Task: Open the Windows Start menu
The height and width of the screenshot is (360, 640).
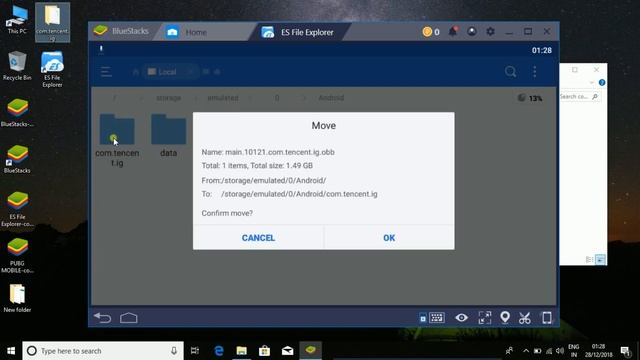Action: coord(11,351)
